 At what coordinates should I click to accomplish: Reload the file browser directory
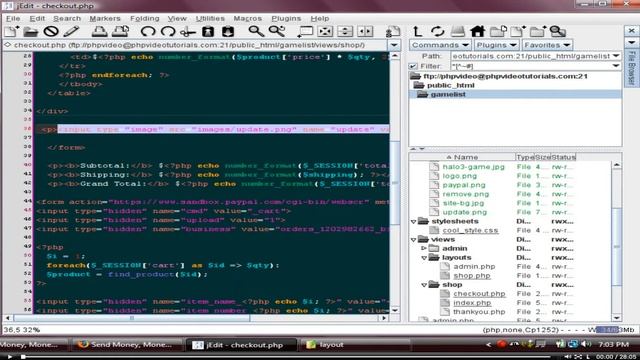437,31
